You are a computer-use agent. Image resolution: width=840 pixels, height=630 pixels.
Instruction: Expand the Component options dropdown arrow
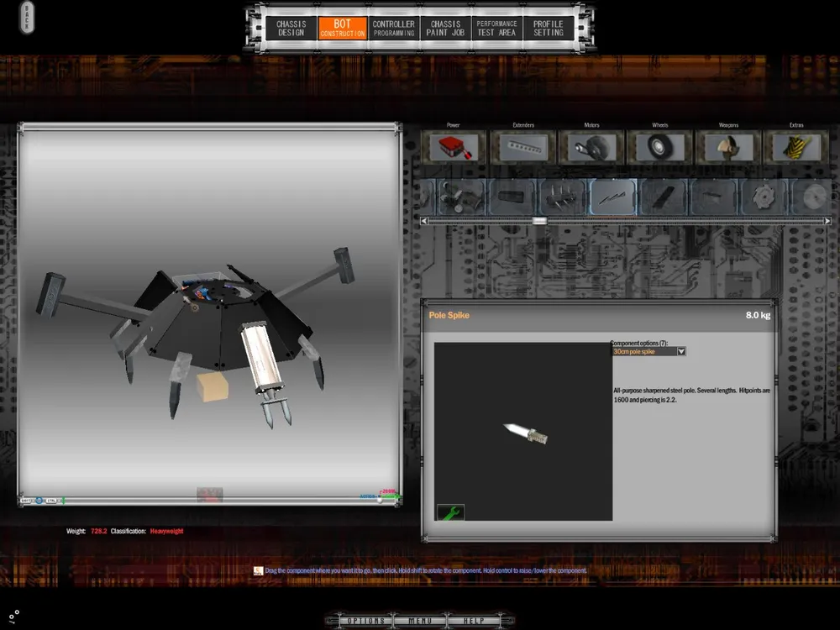click(681, 352)
